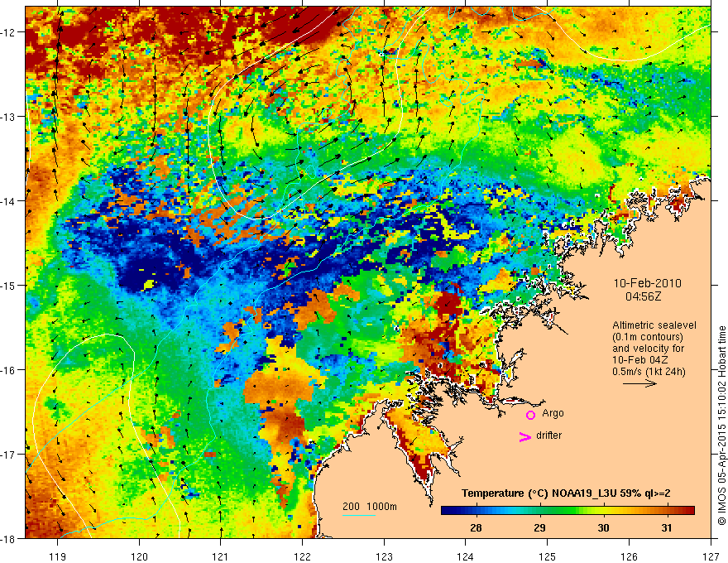Screen dimensions: 728x563
Task: Click the 'Temperature (°C) NOAA19_L3U 59% ql>=2' title
Action: pos(566,493)
